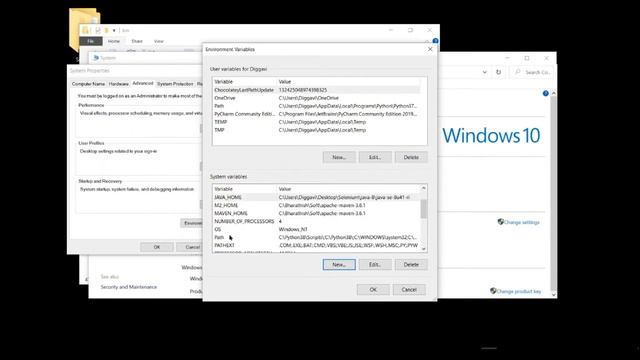
Task: Click Delete button under User variables
Action: tap(411, 157)
